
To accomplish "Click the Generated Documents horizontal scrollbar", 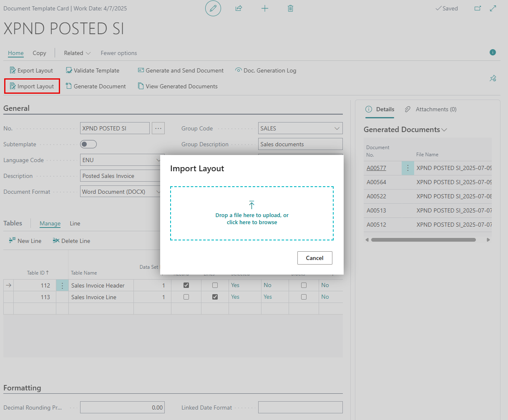I will click(423, 240).
